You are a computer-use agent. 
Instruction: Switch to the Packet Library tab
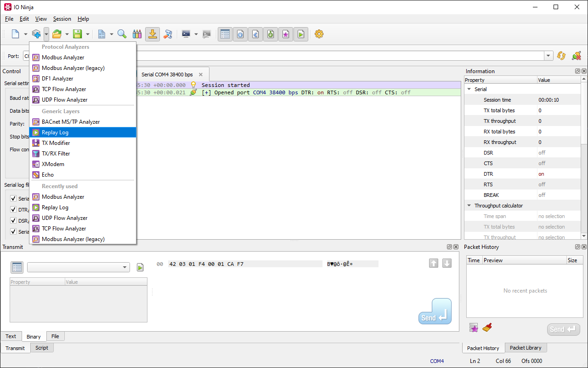pyautogui.click(x=525, y=348)
